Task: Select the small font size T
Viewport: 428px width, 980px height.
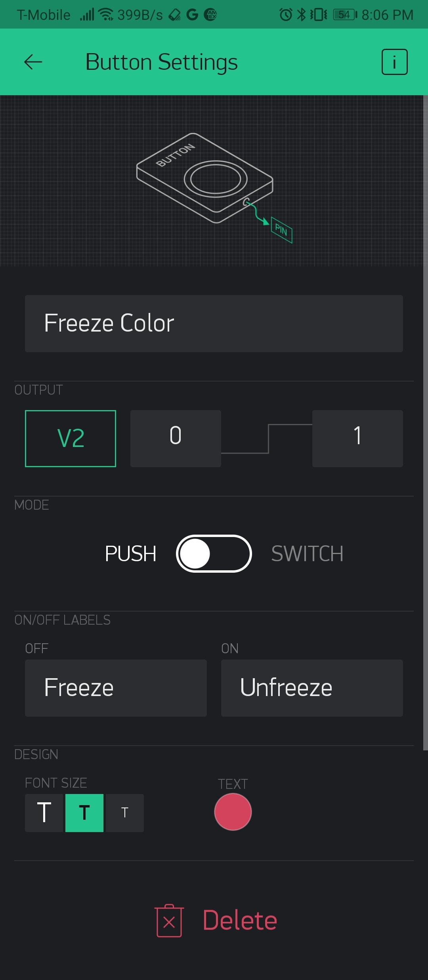Action: click(125, 813)
